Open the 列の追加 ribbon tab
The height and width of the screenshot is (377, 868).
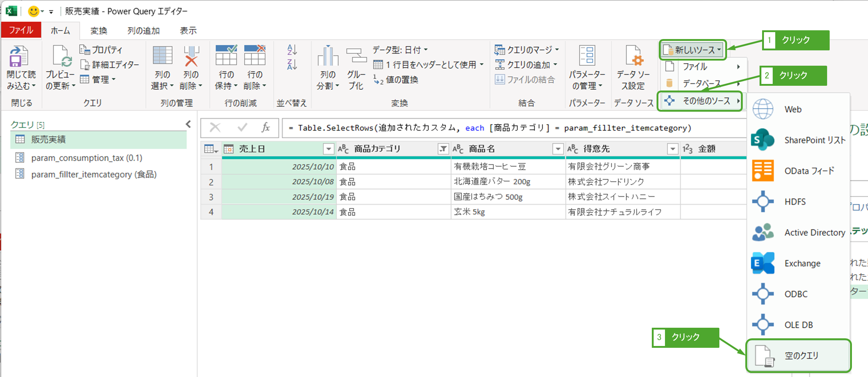pyautogui.click(x=144, y=31)
